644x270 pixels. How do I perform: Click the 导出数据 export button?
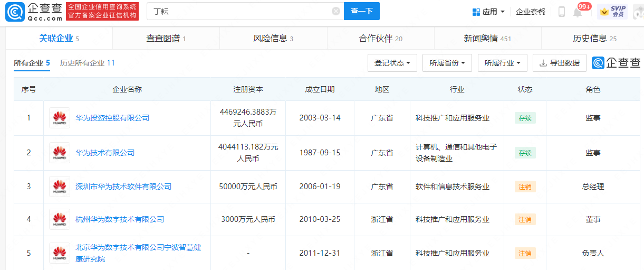tap(560, 63)
